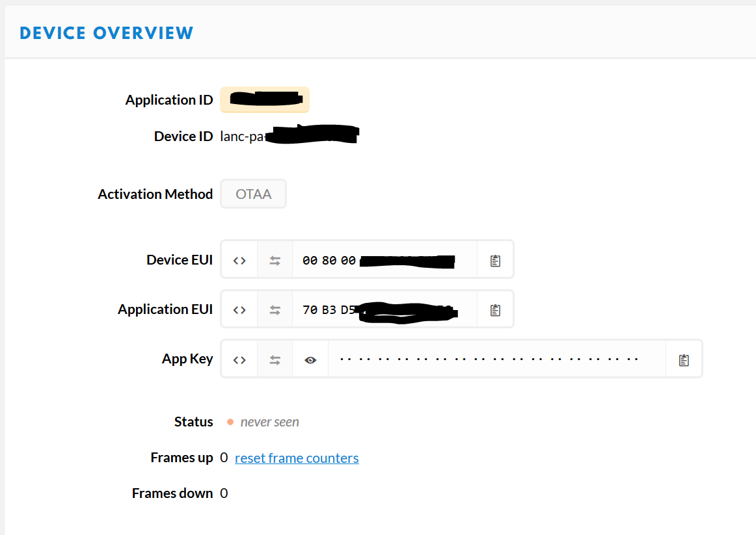Toggle code format icon for App Key

(x=239, y=359)
